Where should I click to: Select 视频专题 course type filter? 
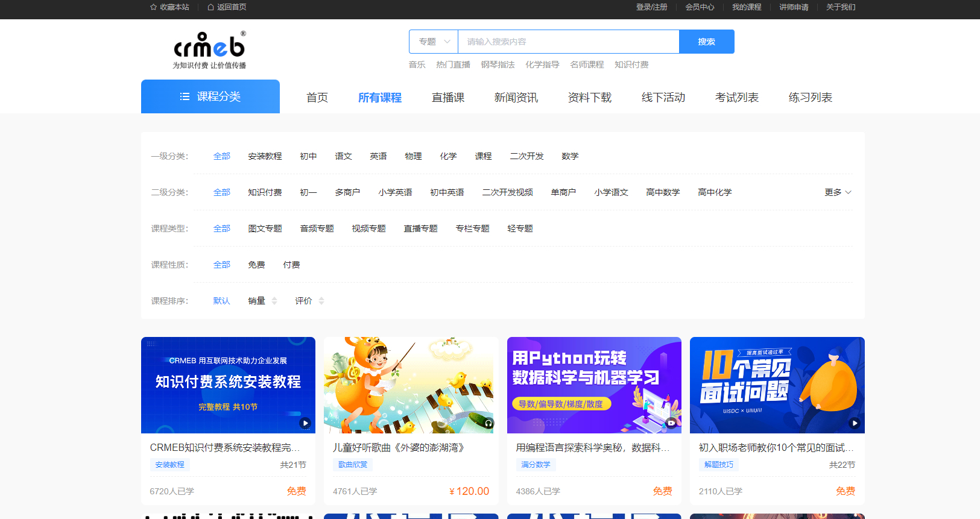click(368, 228)
